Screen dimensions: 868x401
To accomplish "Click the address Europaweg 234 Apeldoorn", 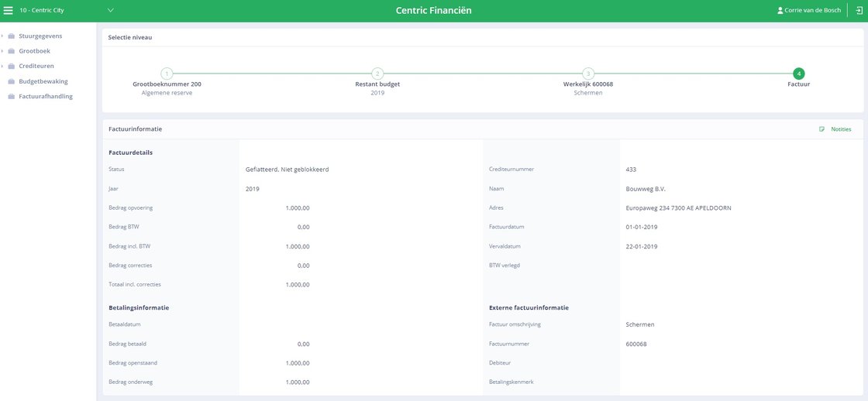I will [x=678, y=208].
